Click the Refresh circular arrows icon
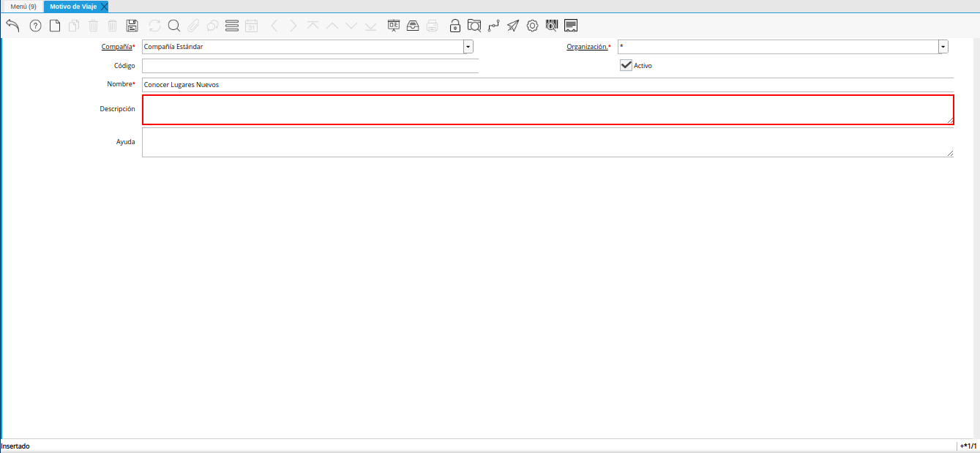Viewport: 980px width, 453px height. click(154, 26)
